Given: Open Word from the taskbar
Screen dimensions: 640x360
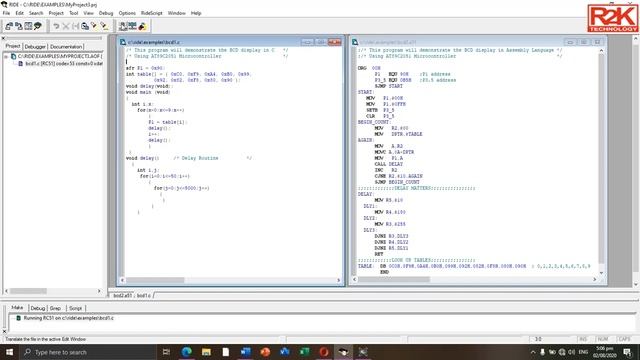Looking at the screenshot, I should [x=245, y=351].
